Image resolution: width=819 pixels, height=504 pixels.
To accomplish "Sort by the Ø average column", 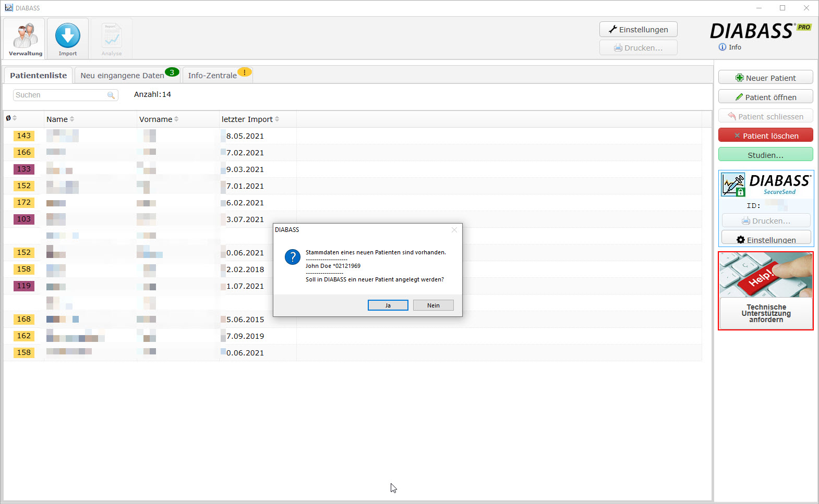I will 11,118.
